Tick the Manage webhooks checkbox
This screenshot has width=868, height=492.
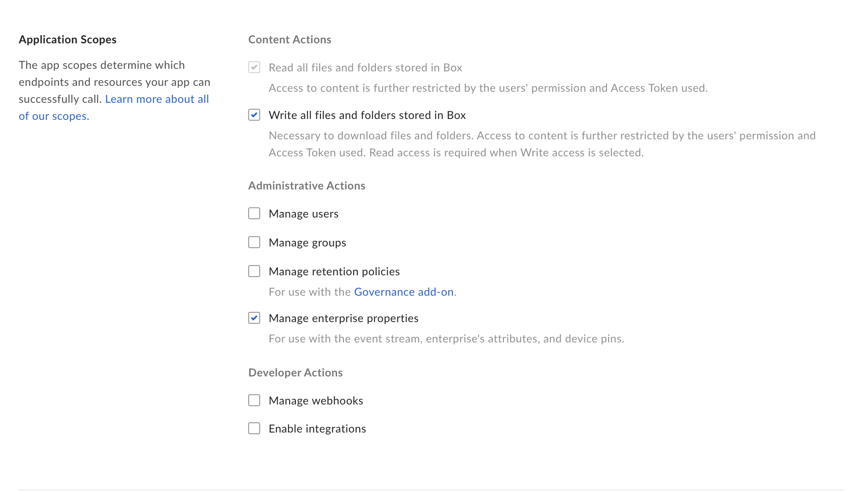point(254,400)
